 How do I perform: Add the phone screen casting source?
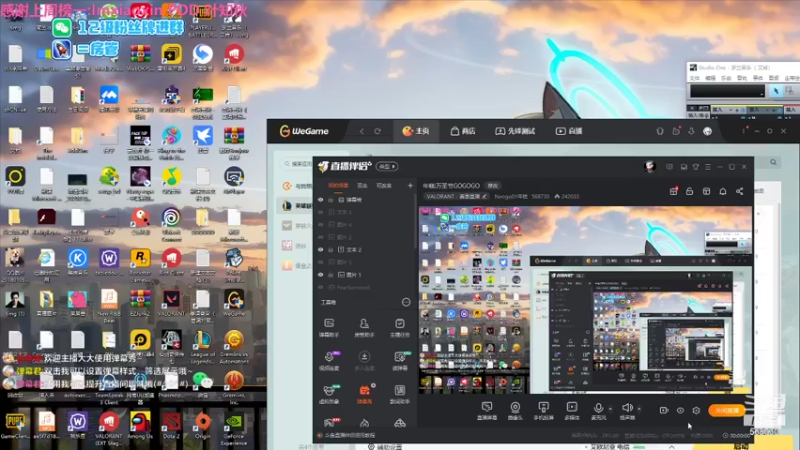pos(543,411)
